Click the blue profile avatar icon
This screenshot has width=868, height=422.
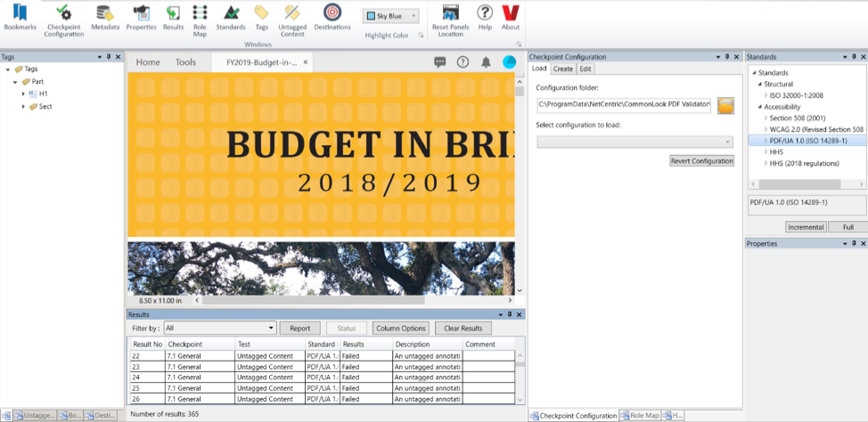(509, 62)
